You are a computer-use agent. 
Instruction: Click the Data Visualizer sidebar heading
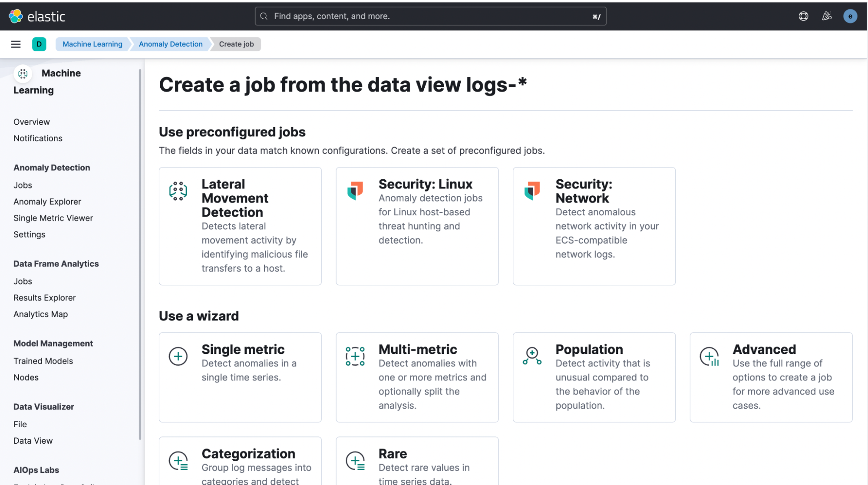(x=43, y=407)
